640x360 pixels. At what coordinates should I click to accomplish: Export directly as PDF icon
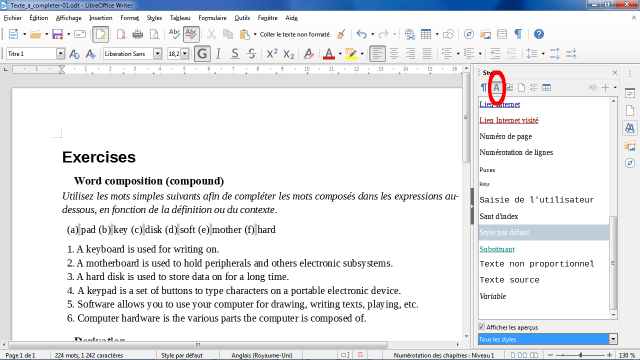pos(121,34)
